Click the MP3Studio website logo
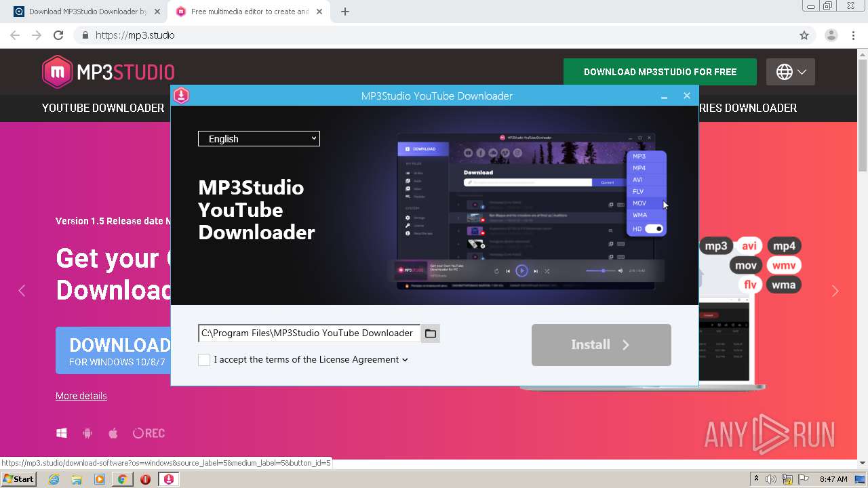Screen dimensions: 868x488 tap(108, 72)
